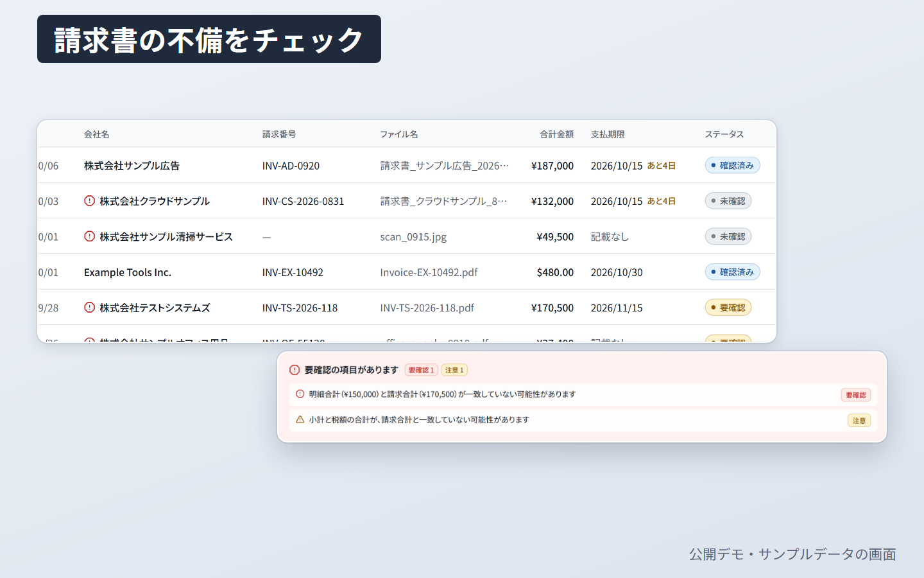Screen dimensions: 924x578
Task: Open file 請求書_クラウドサンプル_8…
Action: tap(443, 201)
